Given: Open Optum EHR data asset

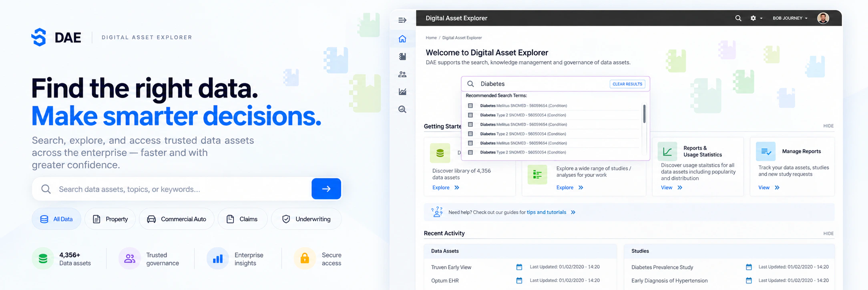Looking at the screenshot, I should pos(445,281).
